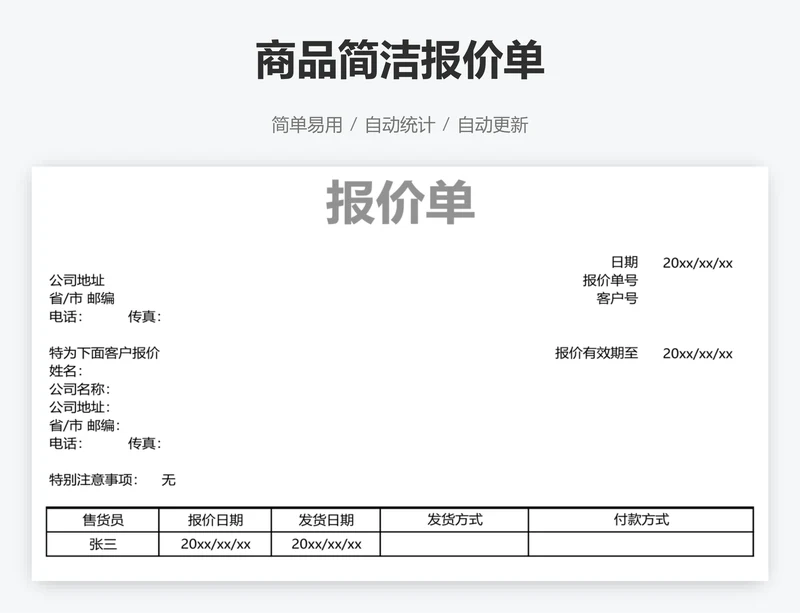Select the date value next to 日期
The height and width of the screenshot is (613, 800).
[x=697, y=263]
